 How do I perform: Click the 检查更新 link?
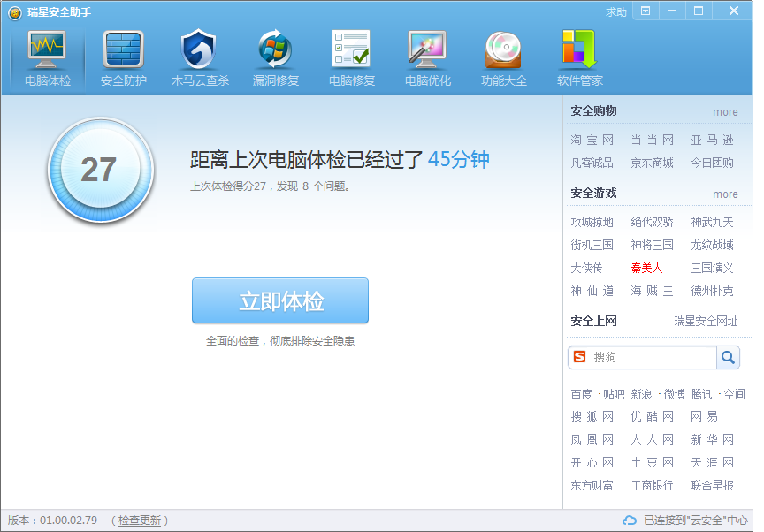(x=140, y=521)
